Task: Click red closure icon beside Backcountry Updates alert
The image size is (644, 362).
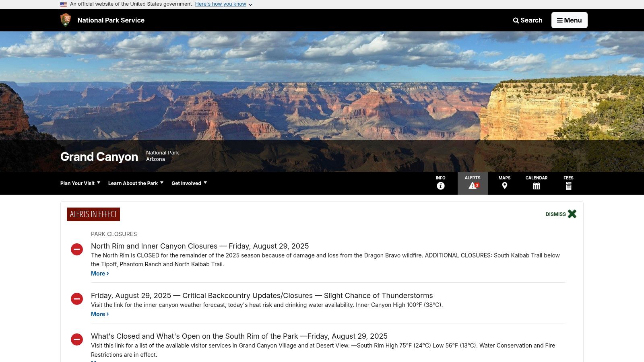Action: pyautogui.click(x=77, y=299)
